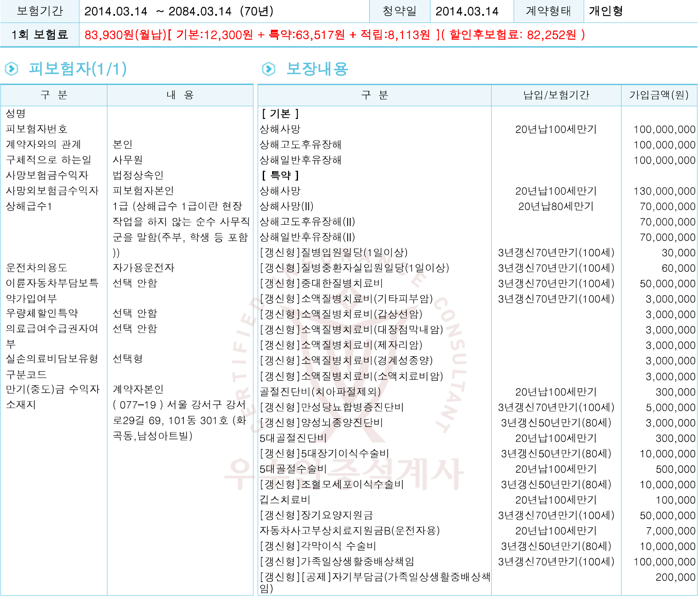This screenshot has width=700, height=599.
Task: Select [갱신형]장기요양지원금 coverage row
Action: pos(477,515)
